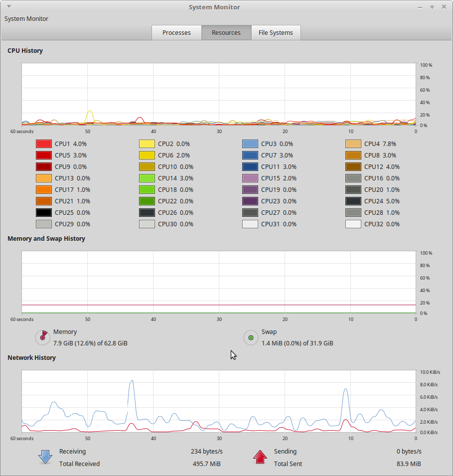Click the CPU20 dark gray swatch
The image size is (453, 476).
click(x=353, y=190)
